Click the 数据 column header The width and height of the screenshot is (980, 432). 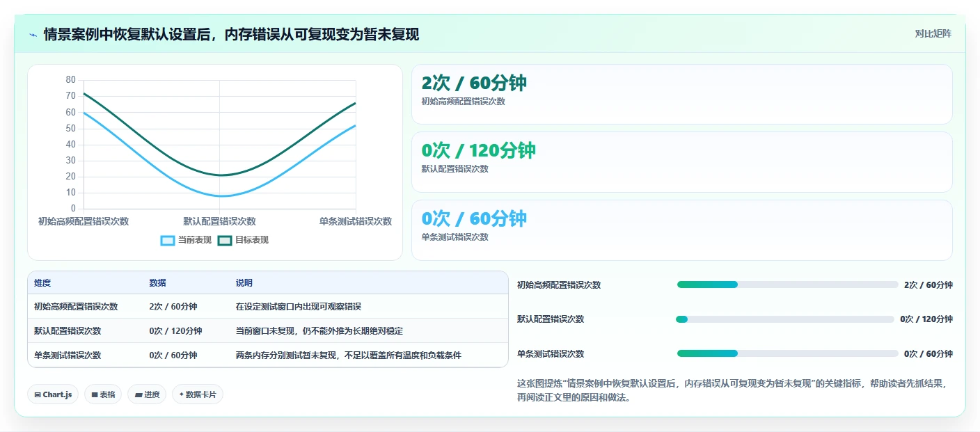tap(157, 283)
